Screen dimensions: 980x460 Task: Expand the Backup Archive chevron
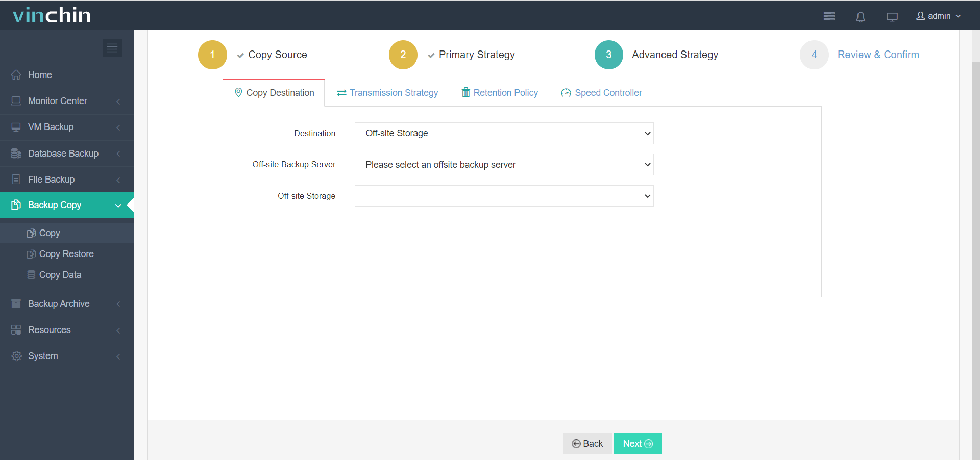[118, 304]
